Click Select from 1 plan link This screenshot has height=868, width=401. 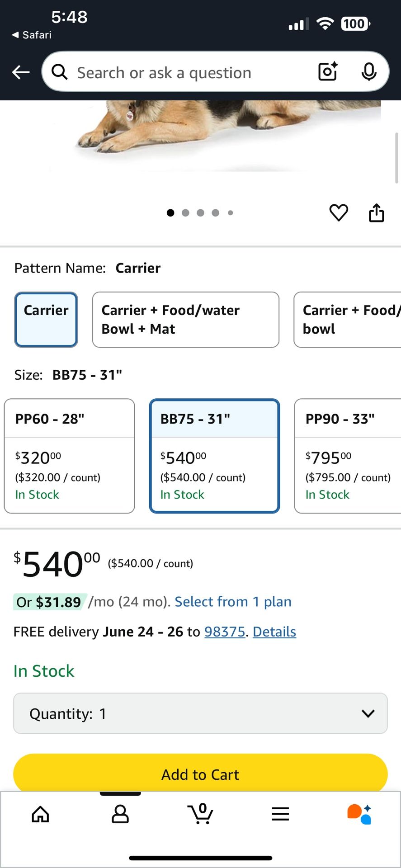(x=233, y=602)
